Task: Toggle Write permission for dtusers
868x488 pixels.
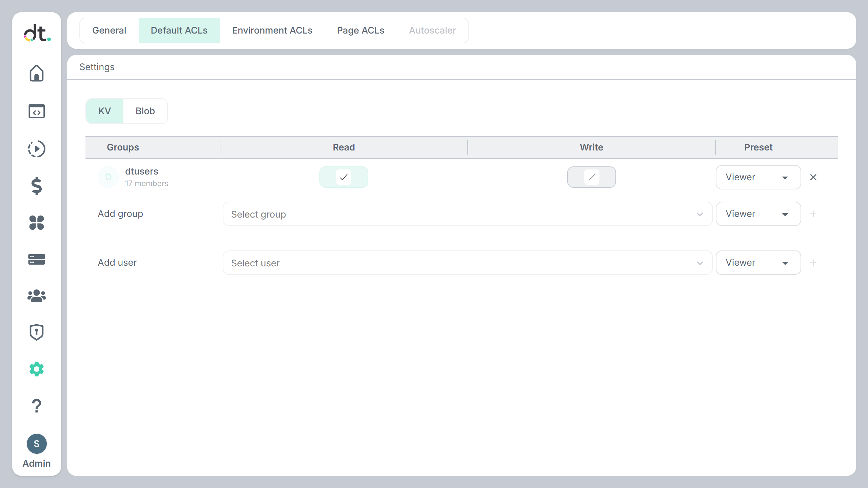Action: point(591,177)
